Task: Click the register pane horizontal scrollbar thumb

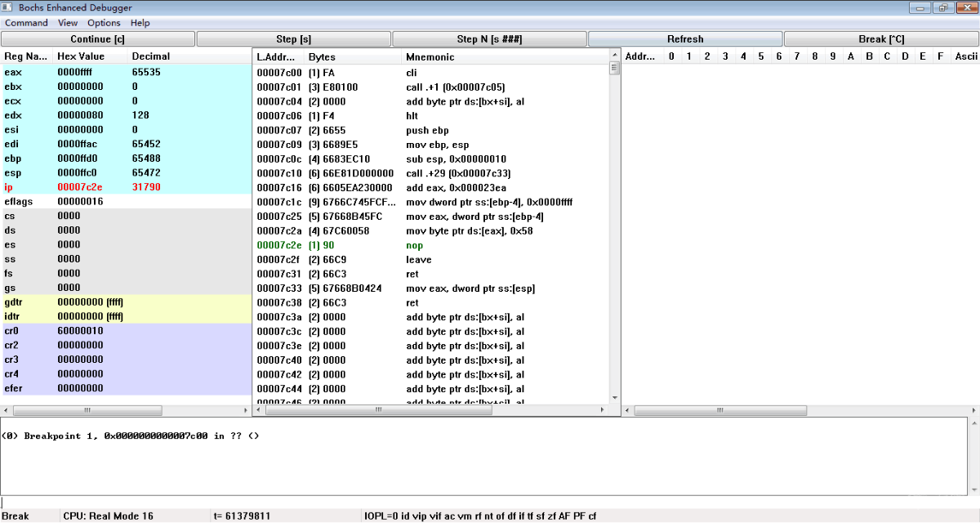Action: [87, 410]
